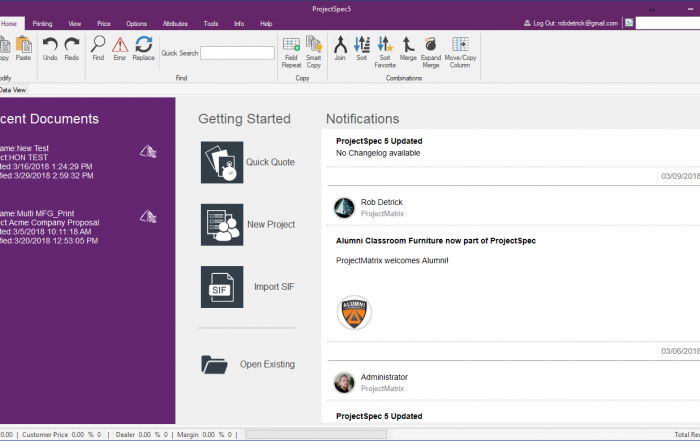Click the Import SIF tile icon

pos(222,287)
